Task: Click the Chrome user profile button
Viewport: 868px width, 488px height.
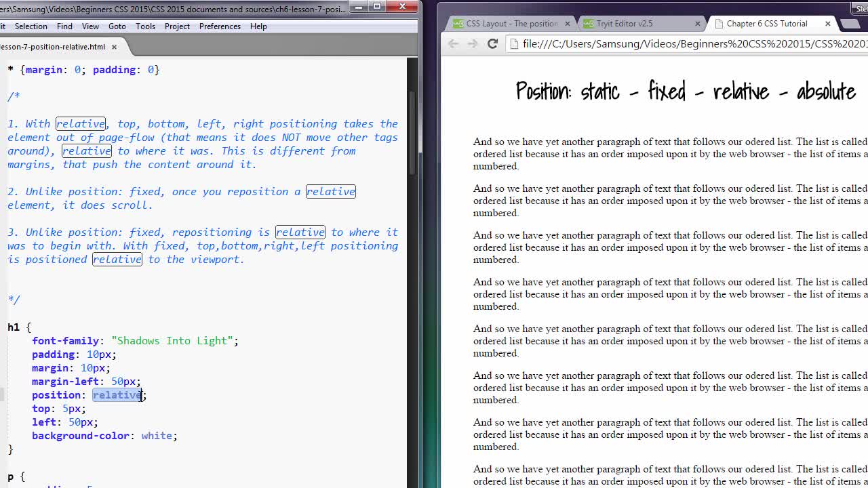Action: coord(861,8)
